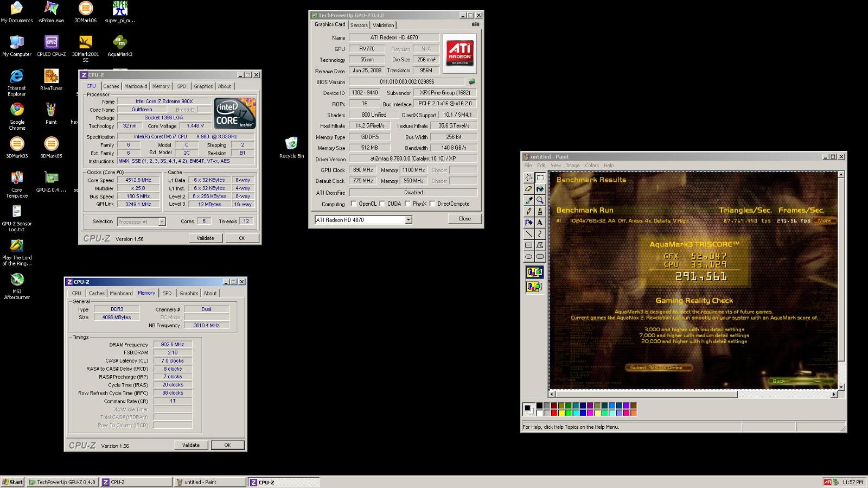The width and height of the screenshot is (868, 488).
Task: Open the Colors menu in Paint
Action: [591, 166]
